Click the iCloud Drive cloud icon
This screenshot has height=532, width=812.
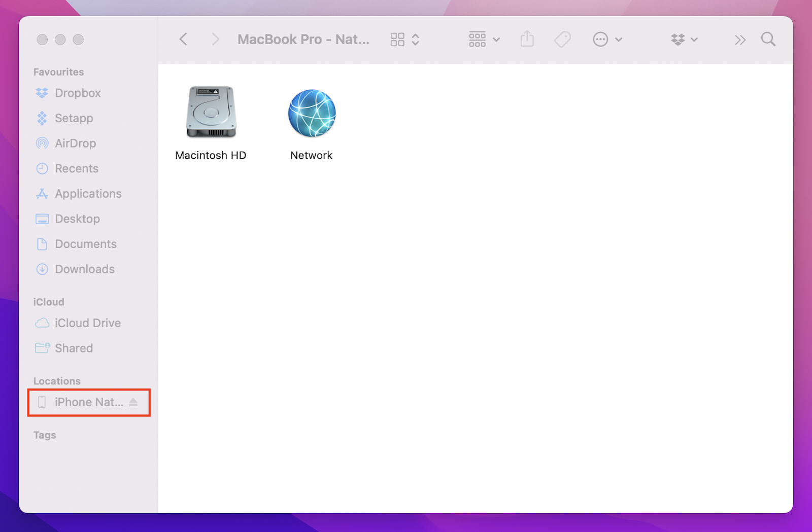pos(42,323)
